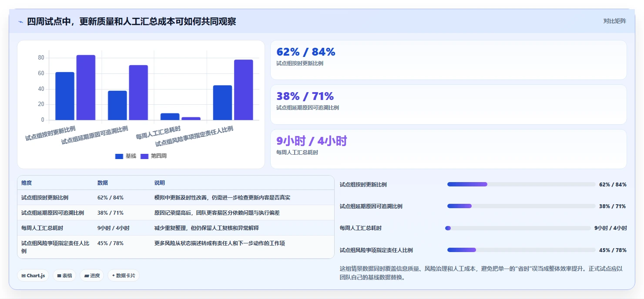Viewport: 644px width, 299px height.
Task: Select the 数据卡片 chip
Action: (124, 276)
